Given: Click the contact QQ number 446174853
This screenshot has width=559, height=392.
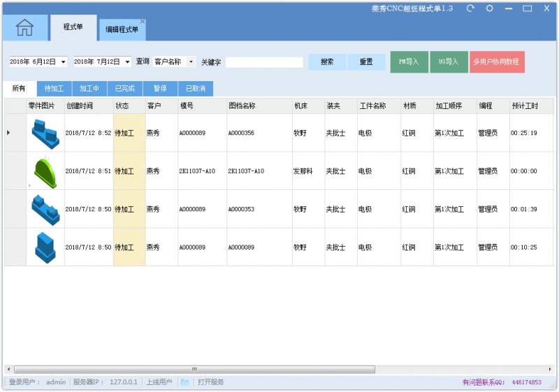Looking at the screenshot, I should tap(527, 382).
